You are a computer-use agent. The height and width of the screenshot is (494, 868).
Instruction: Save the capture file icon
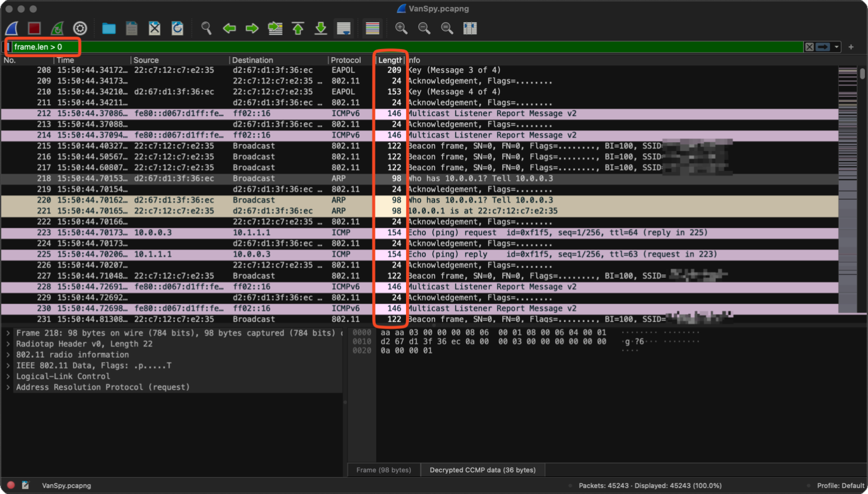[132, 28]
